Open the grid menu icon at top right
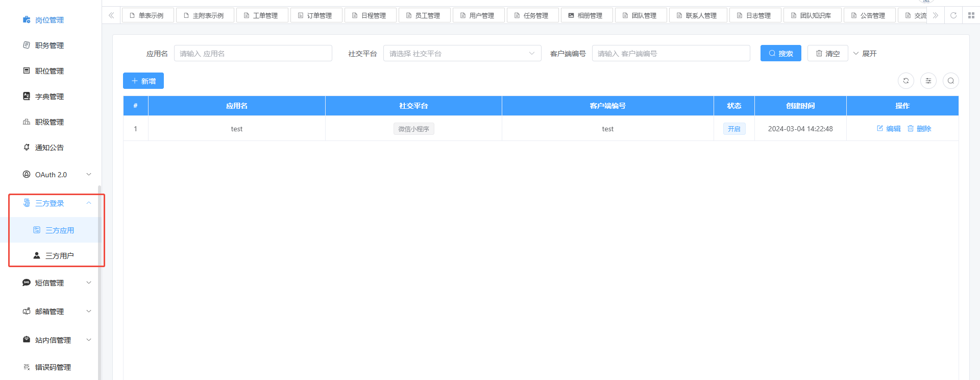 pos(971,15)
